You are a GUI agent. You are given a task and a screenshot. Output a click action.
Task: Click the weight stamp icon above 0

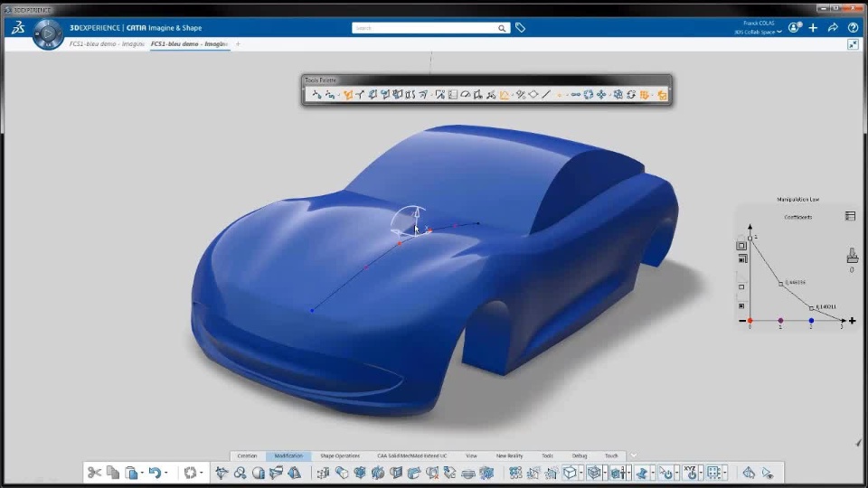[852, 256]
